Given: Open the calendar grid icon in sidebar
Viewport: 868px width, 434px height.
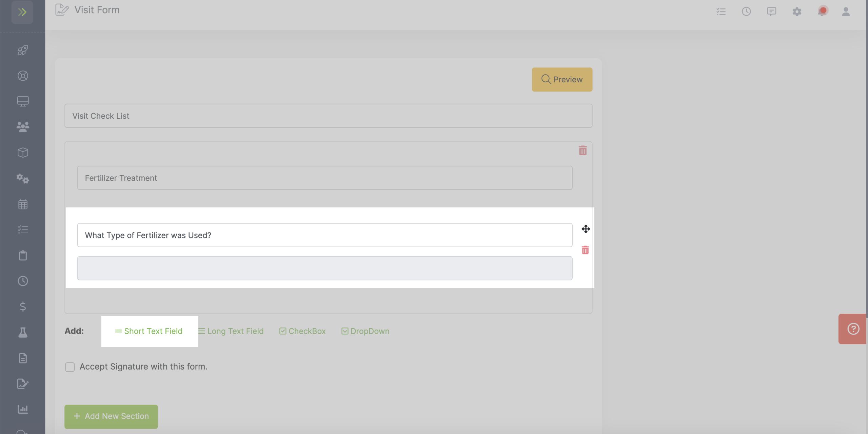Looking at the screenshot, I should 23,204.
